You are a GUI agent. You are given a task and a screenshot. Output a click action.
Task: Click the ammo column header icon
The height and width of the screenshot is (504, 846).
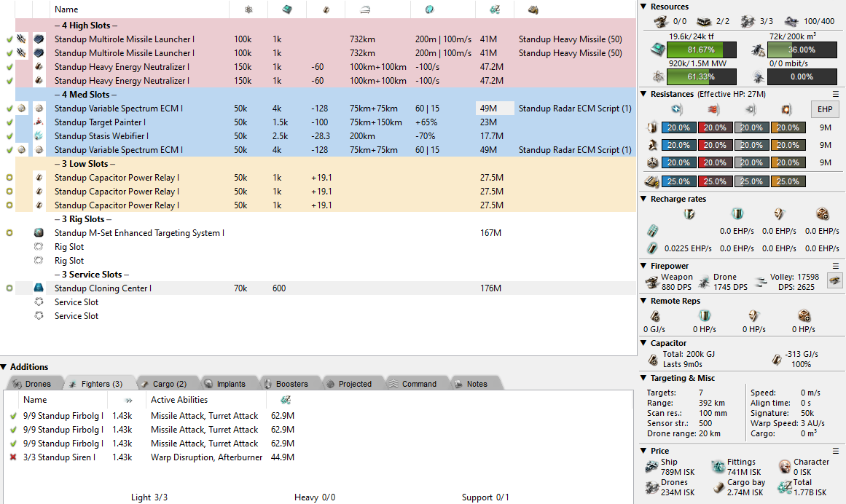tap(533, 9)
